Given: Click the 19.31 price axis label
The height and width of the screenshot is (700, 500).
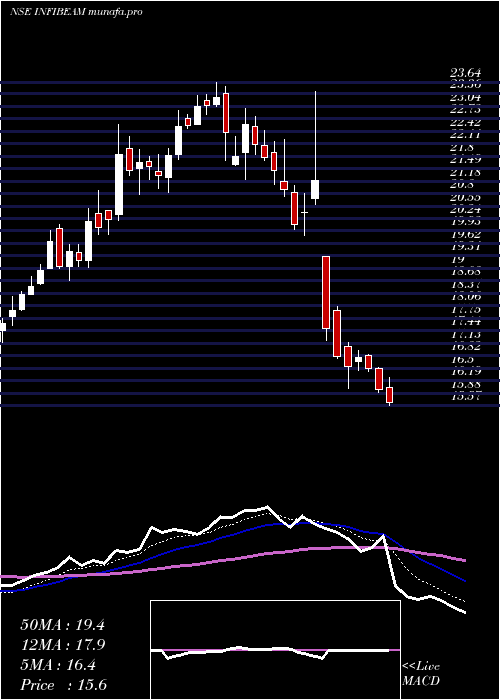Looking at the screenshot, I should click(x=465, y=247).
